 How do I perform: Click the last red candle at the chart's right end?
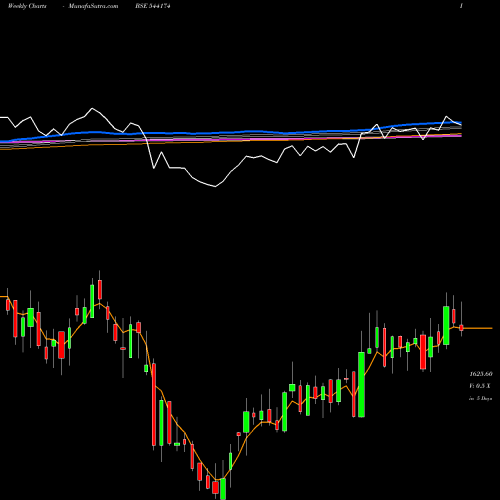461,328
